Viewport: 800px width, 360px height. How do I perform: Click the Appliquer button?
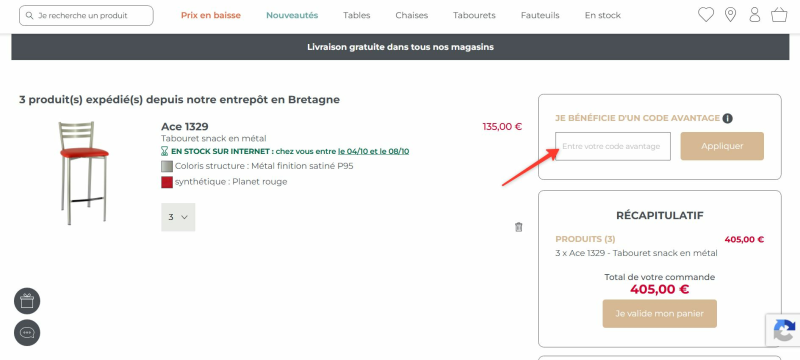[x=722, y=146]
